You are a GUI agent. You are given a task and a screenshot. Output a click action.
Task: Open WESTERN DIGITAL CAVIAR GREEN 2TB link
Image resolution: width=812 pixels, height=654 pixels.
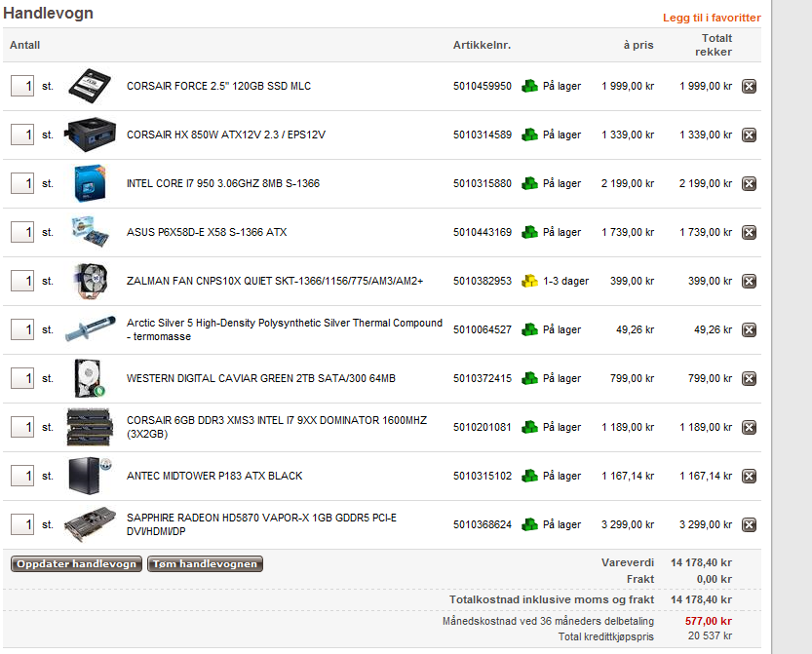(261, 378)
